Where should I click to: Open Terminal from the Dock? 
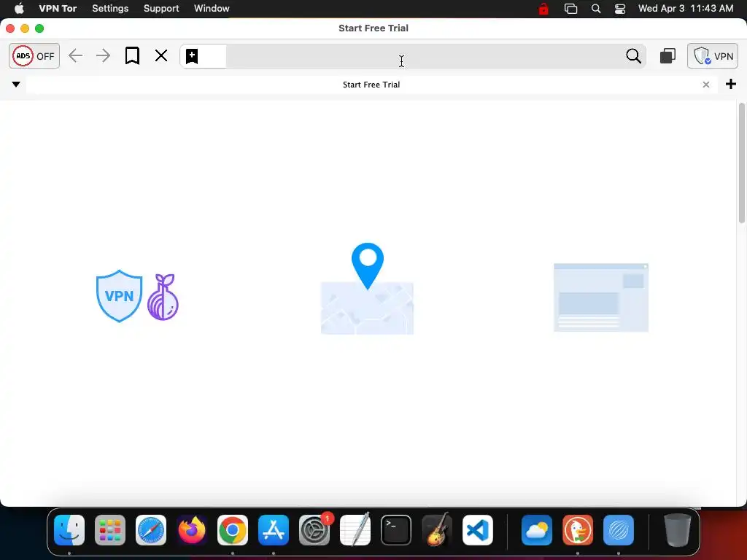pos(396,530)
